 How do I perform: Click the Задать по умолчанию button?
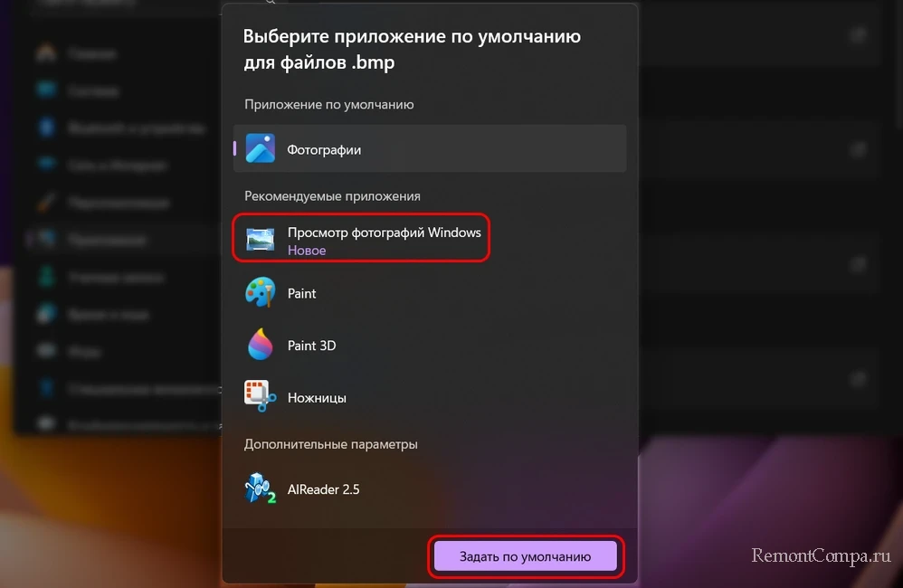coord(525,556)
